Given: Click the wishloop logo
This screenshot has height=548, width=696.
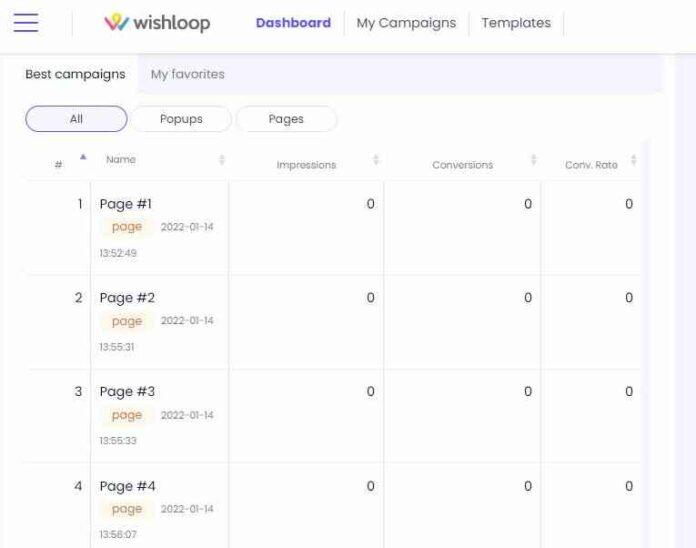Looking at the screenshot, I should pyautogui.click(x=157, y=23).
